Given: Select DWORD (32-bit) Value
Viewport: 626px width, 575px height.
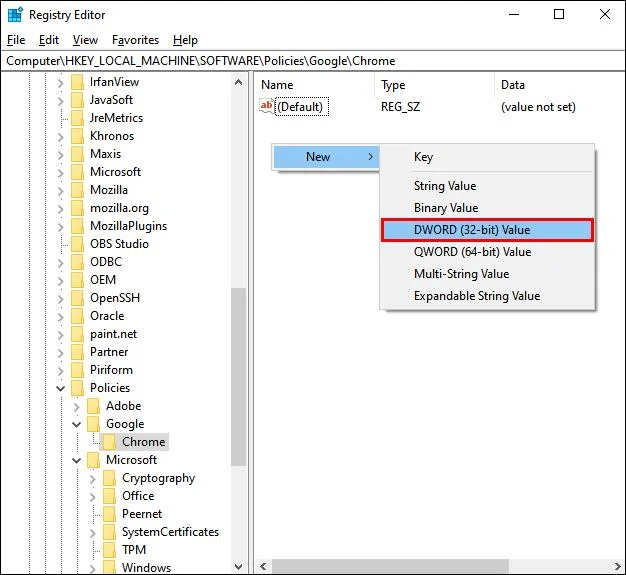Looking at the screenshot, I should click(x=487, y=230).
